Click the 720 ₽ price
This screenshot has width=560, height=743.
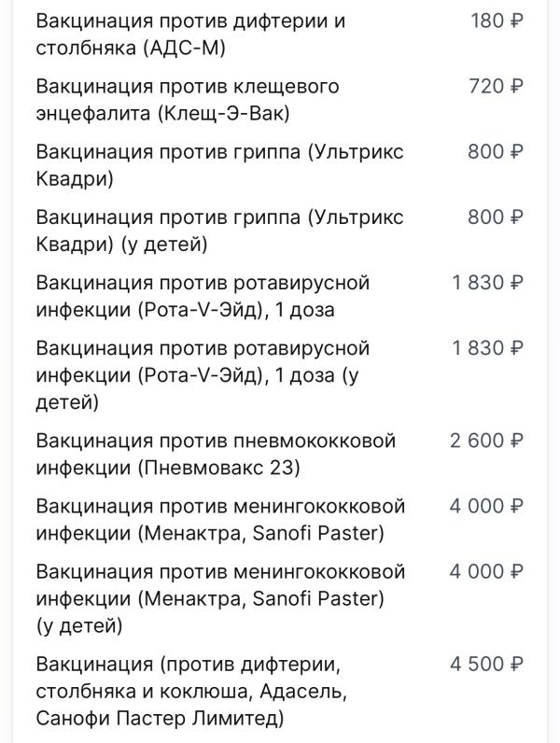point(496,86)
